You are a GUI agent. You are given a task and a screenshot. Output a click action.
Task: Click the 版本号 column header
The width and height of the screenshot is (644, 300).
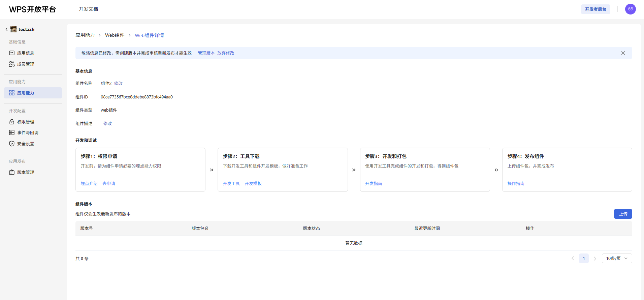click(87, 228)
